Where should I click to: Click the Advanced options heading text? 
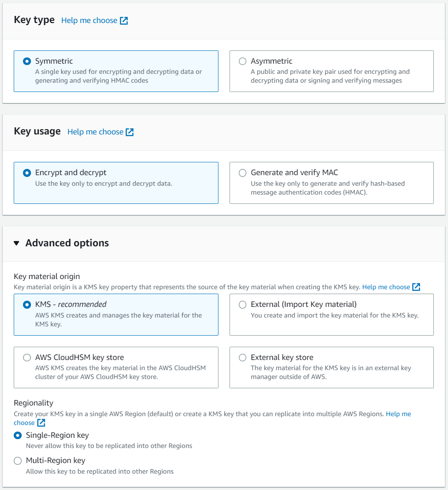pos(67,243)
